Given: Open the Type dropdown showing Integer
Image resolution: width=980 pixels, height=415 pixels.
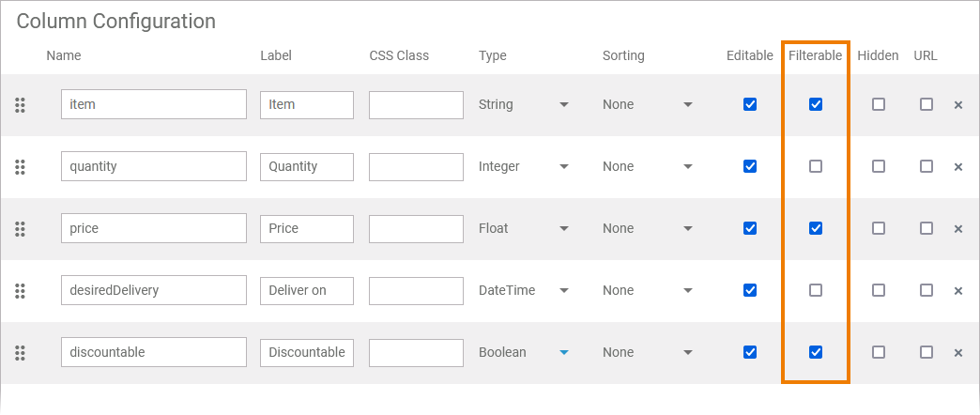Looking at the screenshot, I should [x=524, y=166].
